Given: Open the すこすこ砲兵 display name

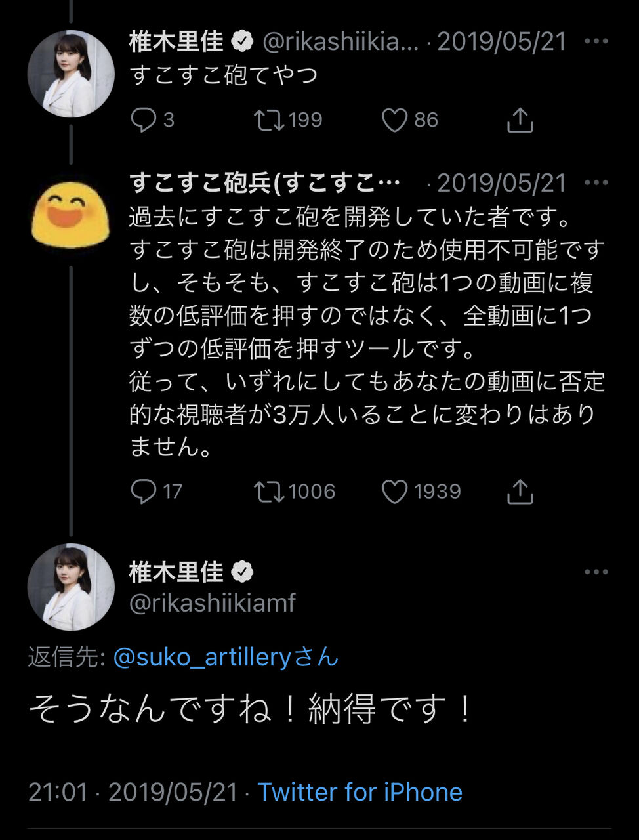Looking at the screenshot, I should click(x=264, y=183).
